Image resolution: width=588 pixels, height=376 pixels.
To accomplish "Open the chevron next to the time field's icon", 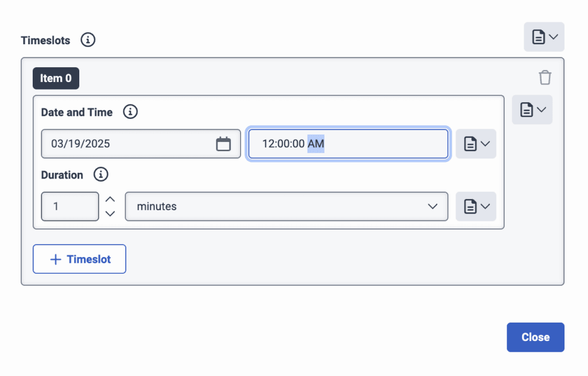I will point(485,144).
